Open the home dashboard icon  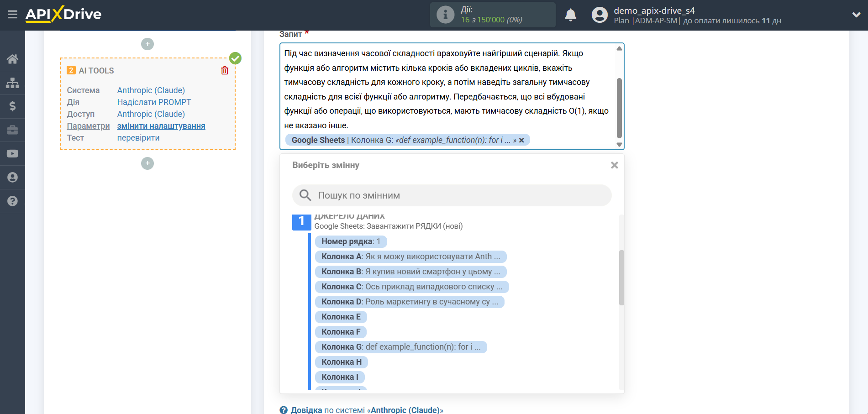(12, 59)
